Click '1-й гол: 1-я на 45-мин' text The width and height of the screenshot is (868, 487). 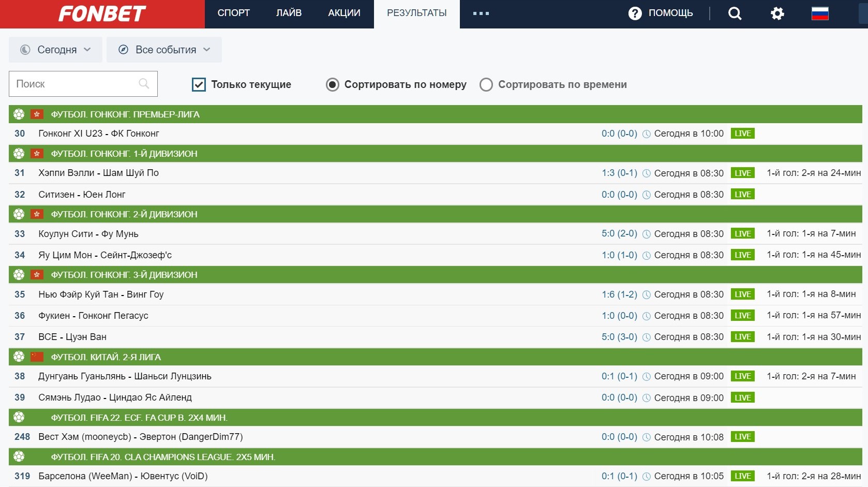814,255
